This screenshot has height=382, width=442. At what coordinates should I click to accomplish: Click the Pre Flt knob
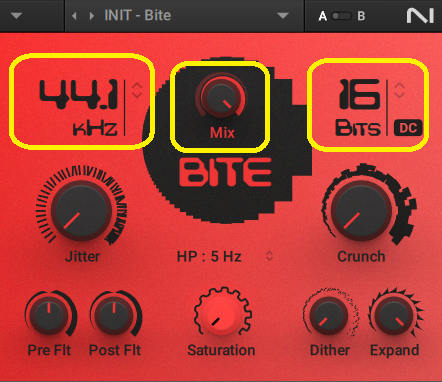pos(49,315)
